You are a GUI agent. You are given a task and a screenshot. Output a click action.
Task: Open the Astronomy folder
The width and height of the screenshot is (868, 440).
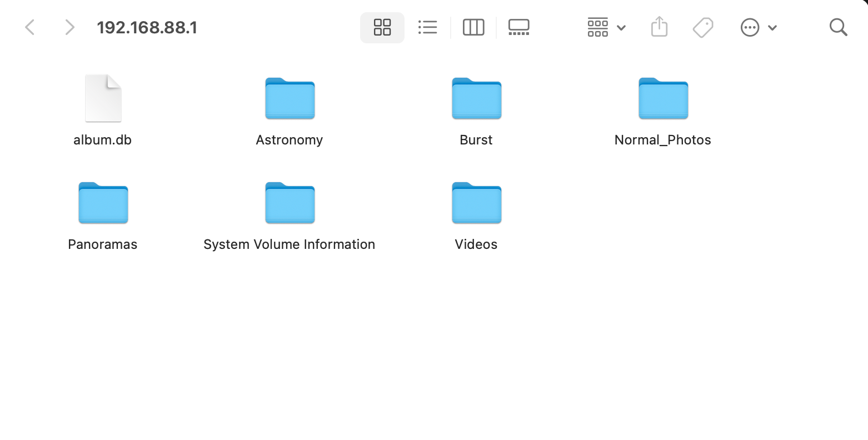click(x=289, y=99)
